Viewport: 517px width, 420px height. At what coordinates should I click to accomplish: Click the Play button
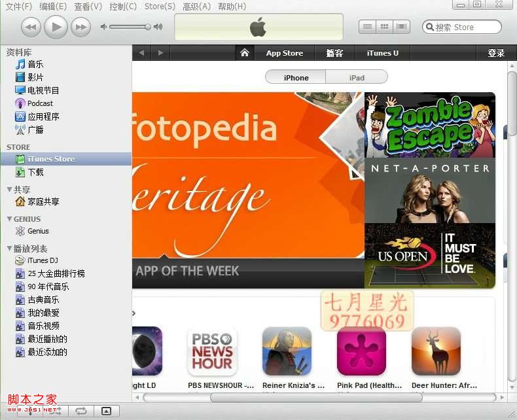pyautogui.click(x=56, y=27)
